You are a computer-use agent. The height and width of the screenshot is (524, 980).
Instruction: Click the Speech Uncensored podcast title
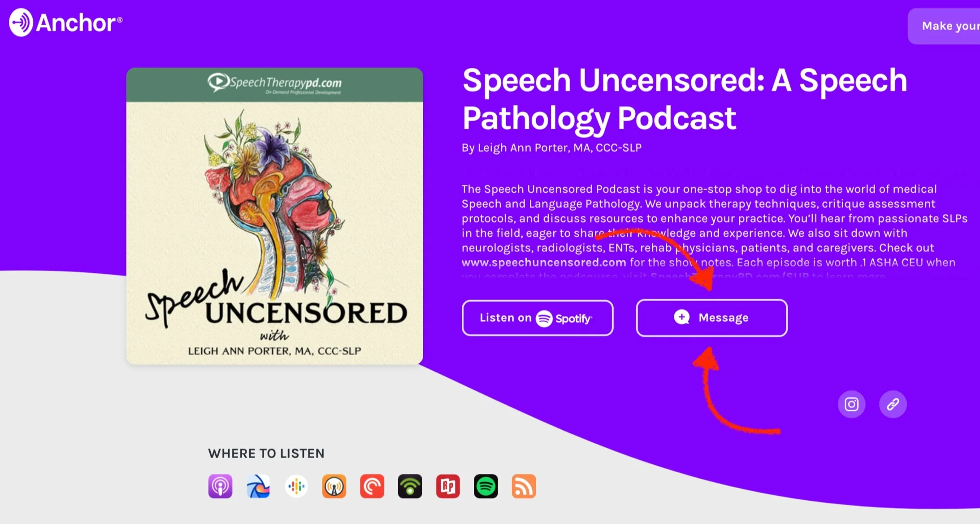[x=685, y=99]
